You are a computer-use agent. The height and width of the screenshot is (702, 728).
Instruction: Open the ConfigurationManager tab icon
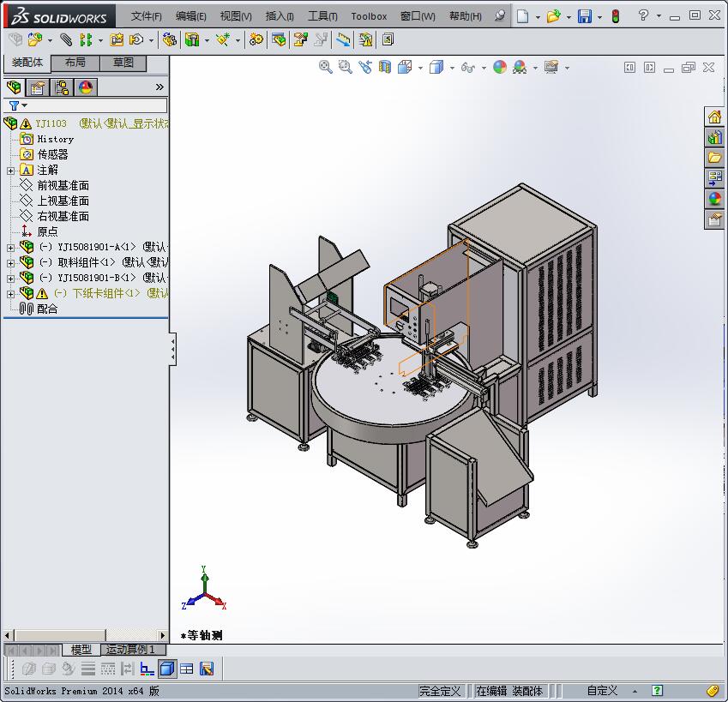(x=61, y=87)
